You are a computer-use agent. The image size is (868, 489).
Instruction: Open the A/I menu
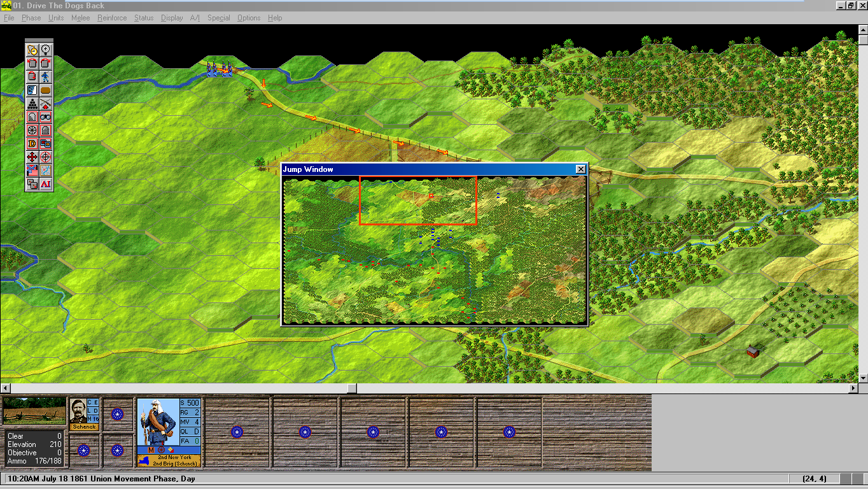195,18
